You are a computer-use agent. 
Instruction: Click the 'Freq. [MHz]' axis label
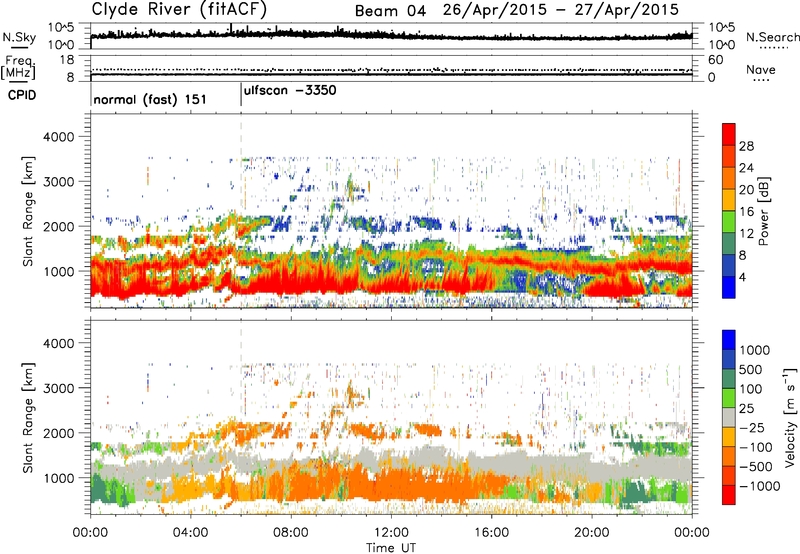(18, 67)
